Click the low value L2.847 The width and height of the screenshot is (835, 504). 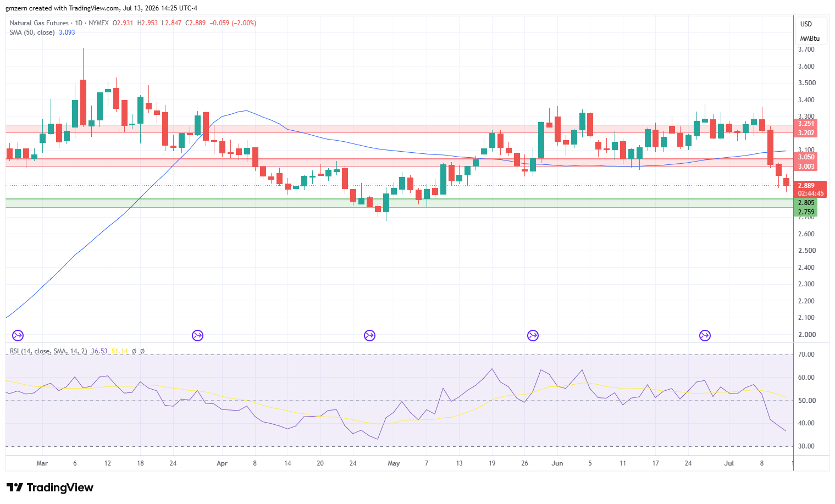pos(172,23)
